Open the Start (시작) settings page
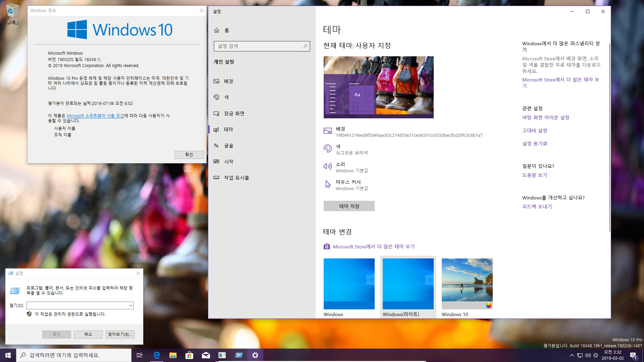The width and height of the screenshot is (644, 362). pos(262,162)
